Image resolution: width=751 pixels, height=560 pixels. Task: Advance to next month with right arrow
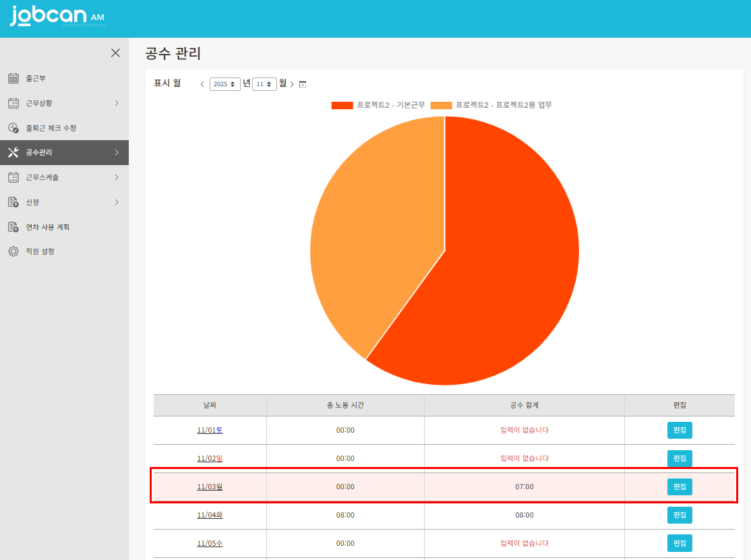click(x=292, y=84)
